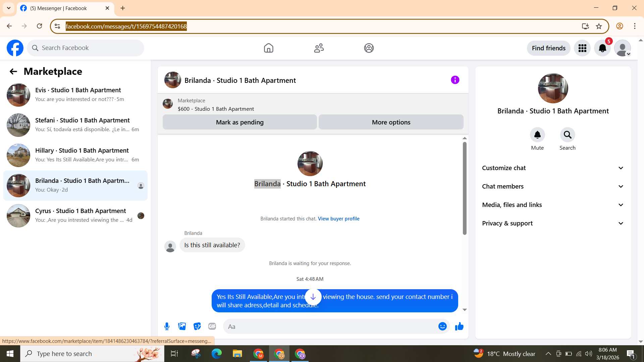Viewport: 644px width, 362px height.
Task: Open the weather widget showing 18°C
Action: (x=504, y=354)
